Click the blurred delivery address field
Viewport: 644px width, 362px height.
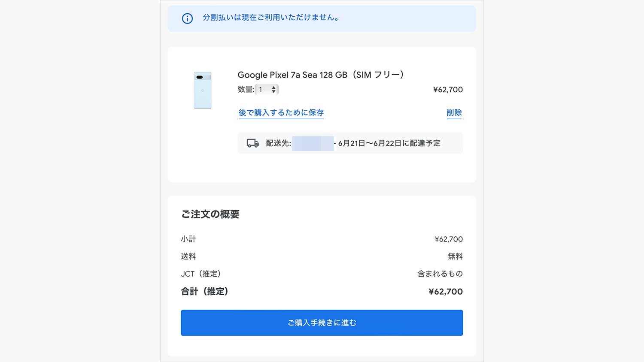pyautogui.click(x=313, y=143)
